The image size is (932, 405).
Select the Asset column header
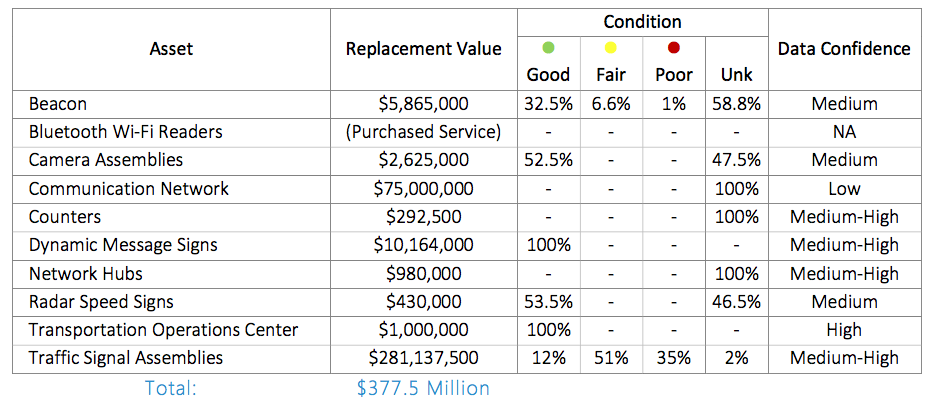tap(171, 48)
